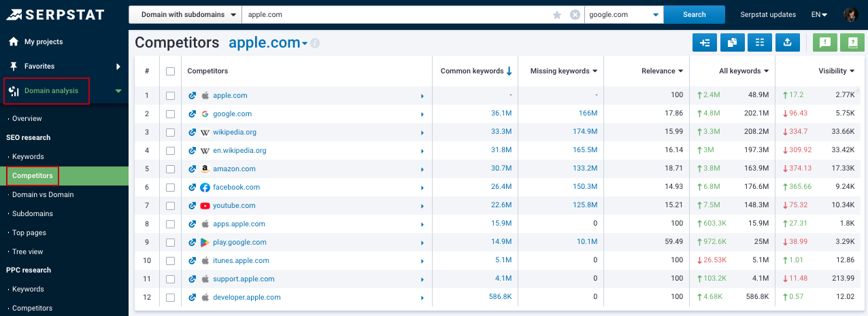
Task: Open the google.com search engine dropdown
Action: point(624,14)
